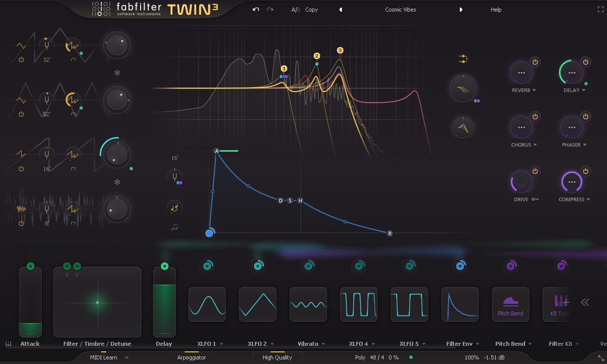Open the Filter Env dropdown arrow
607x364 pixels.
(x=479, y=344)
